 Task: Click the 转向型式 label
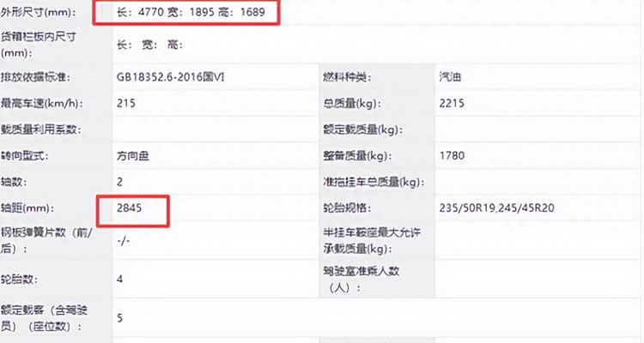point(26,156)
